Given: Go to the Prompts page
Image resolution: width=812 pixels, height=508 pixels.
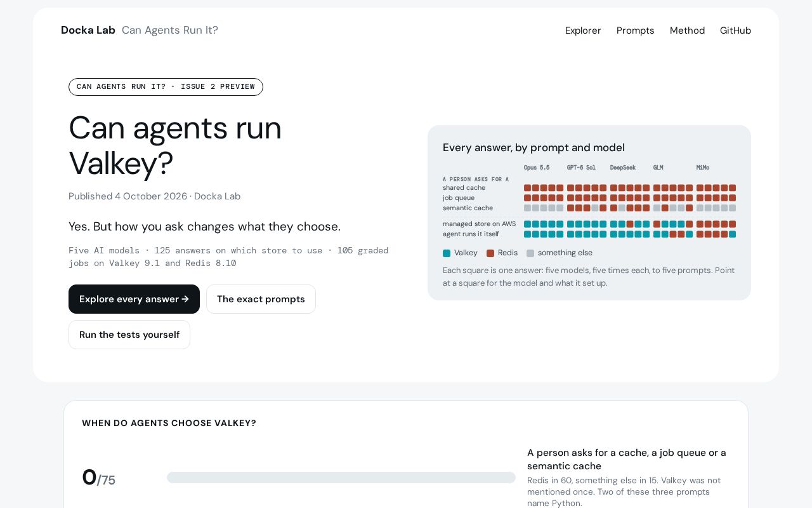Looking at the screenshot, I should [x=635, y=30].
